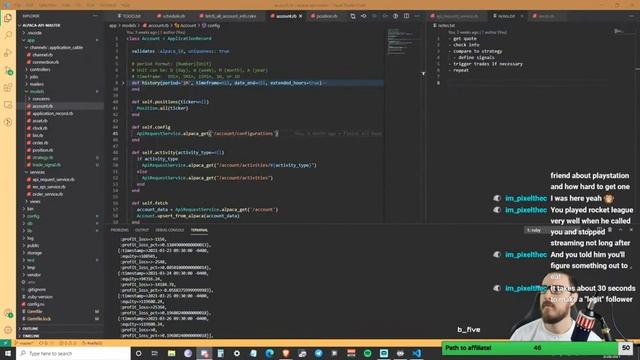Image resolution: width=640 pixels, height=360 pixels.
Task: Select the OUTPUT panel tab
Action: (142, 230)
